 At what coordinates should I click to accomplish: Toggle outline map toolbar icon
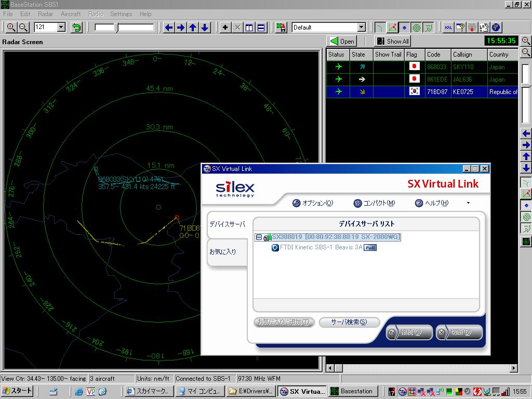tap(429, 28)
